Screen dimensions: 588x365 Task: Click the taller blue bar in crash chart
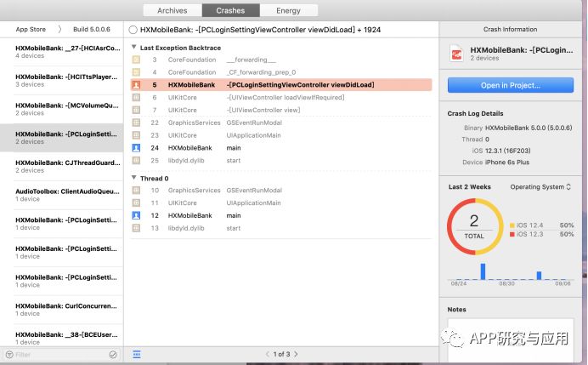pos(483,271)
